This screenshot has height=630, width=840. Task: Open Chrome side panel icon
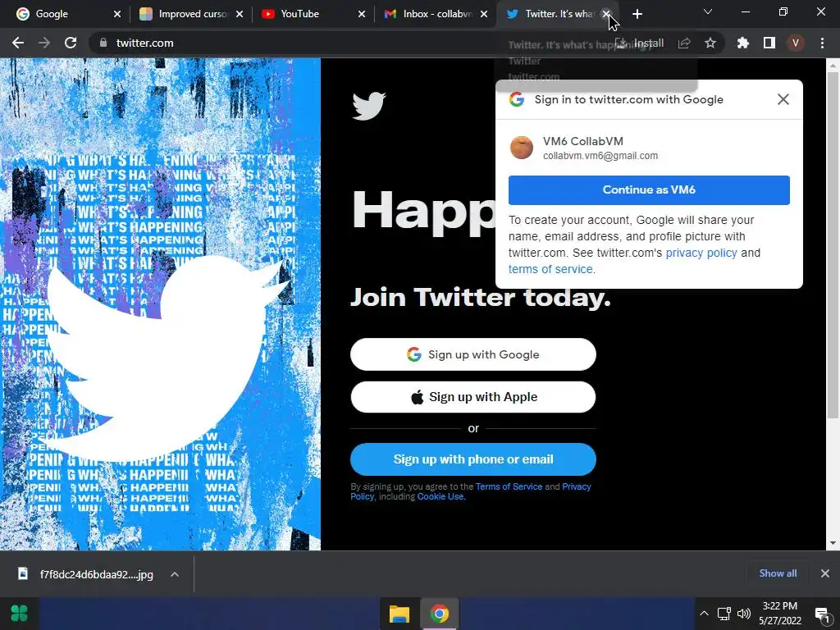[769, 43]
